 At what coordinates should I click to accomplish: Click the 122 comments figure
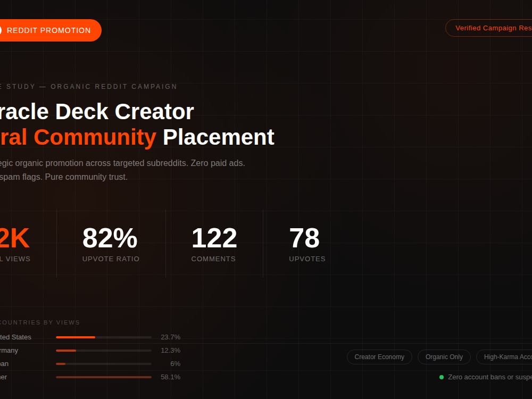pyautogui.click(x=214, y=238)
